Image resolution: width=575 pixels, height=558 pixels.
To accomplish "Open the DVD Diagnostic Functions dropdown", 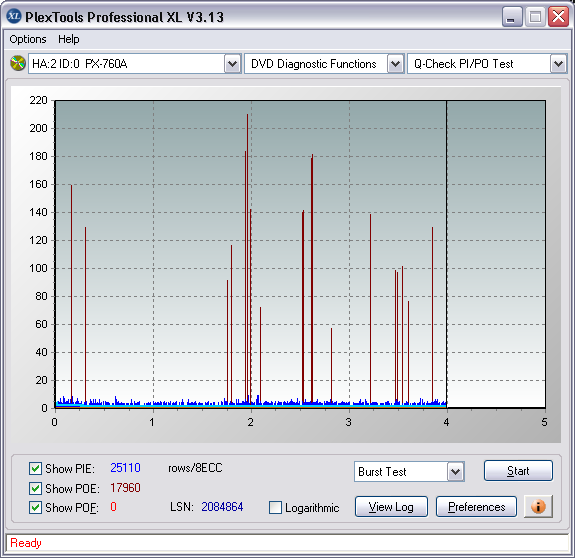I will [x=395, y=64].
